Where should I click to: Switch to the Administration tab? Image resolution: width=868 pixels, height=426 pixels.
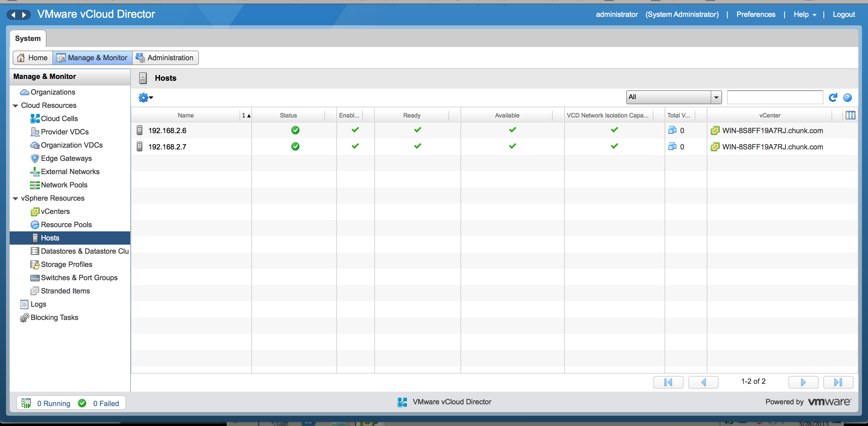pos(165,58)
